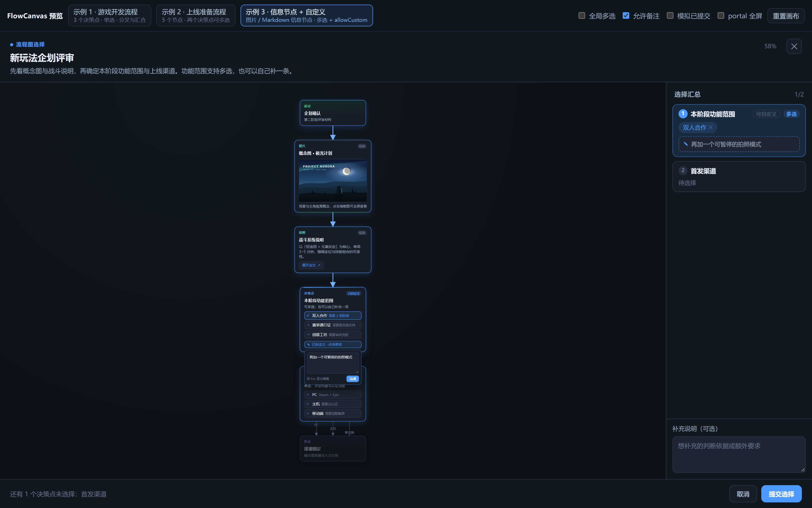
Task: Click the 取消 button
Action: tap(743, 494)
